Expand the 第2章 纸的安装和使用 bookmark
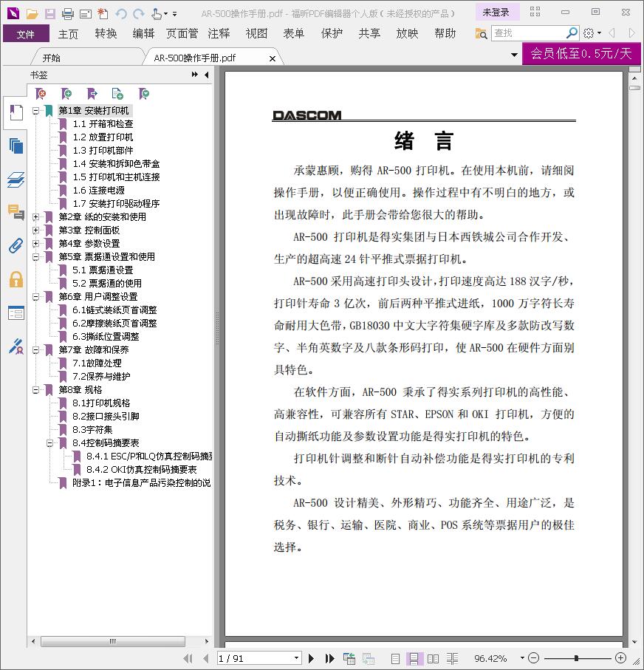 pos(36,217)
